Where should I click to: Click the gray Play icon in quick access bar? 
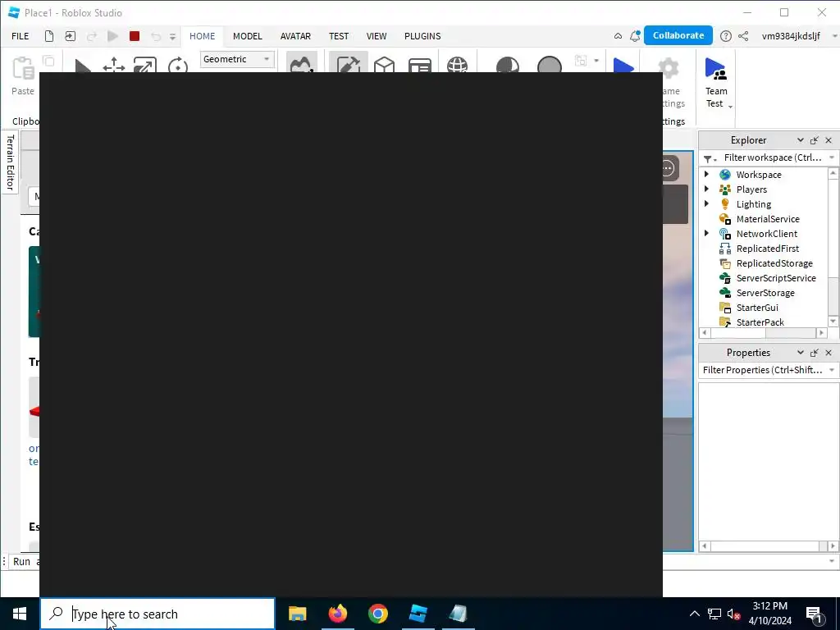click(112, 36)
